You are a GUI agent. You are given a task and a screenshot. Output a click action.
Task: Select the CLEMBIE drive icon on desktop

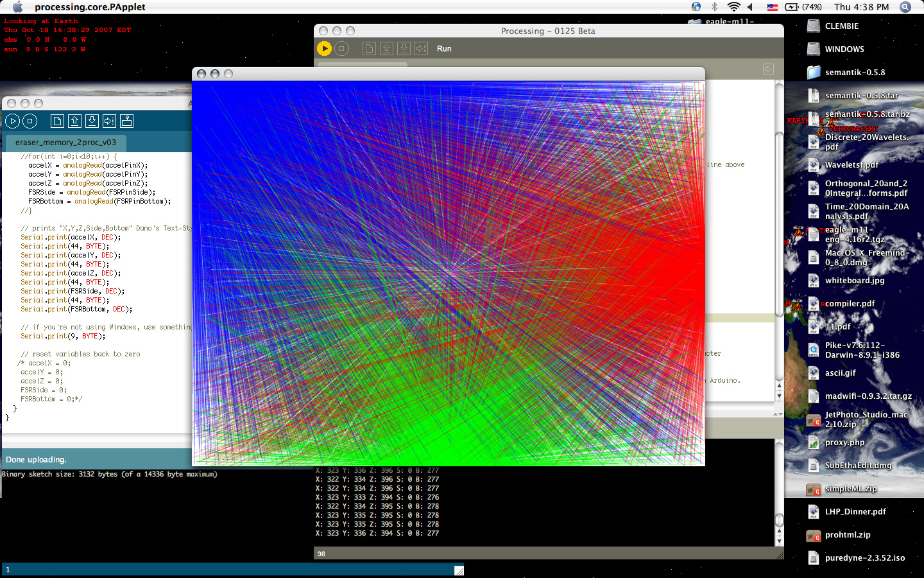click(814, 26)
